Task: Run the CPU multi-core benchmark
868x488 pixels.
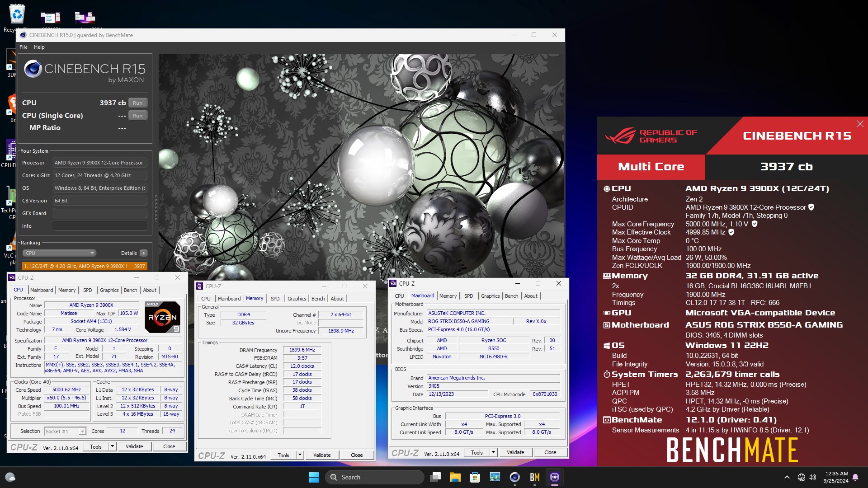Action: coord(138,103)
